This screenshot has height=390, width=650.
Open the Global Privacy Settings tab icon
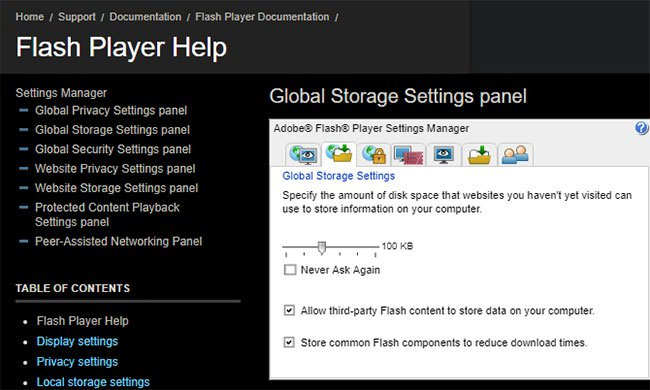point(303,155)
